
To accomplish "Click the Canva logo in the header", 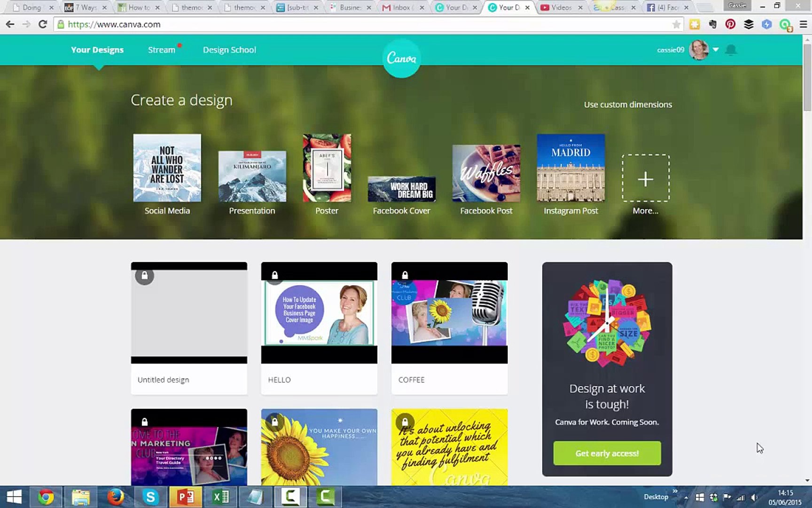I will click(x=401, y=57).
